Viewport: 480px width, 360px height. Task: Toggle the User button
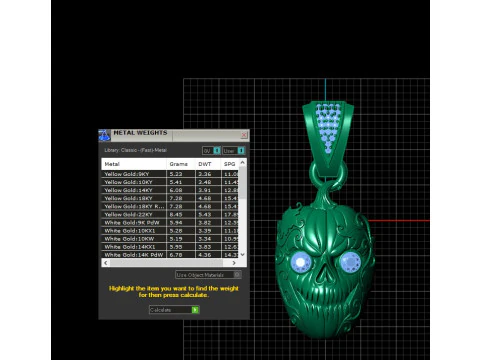point(234,151)
